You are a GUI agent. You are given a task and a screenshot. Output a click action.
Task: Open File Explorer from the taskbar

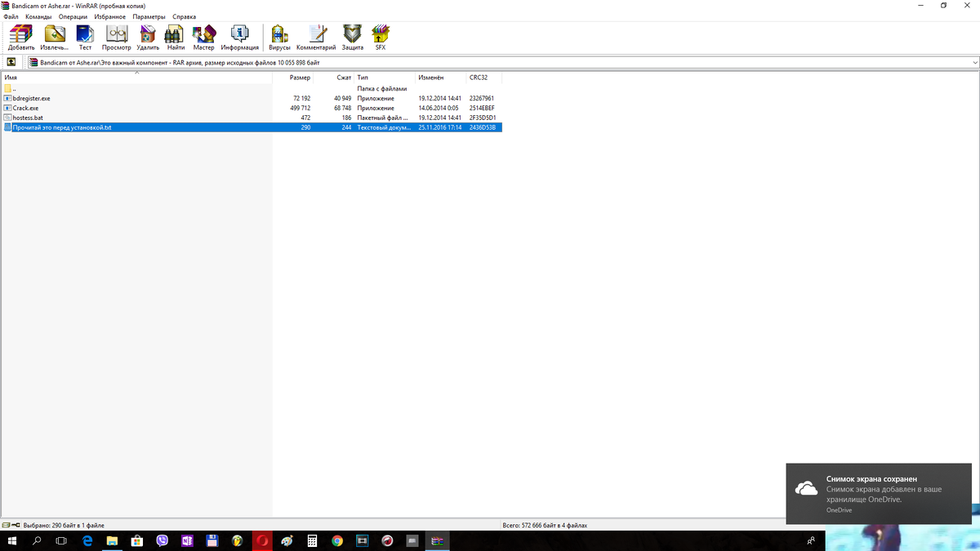112,540
